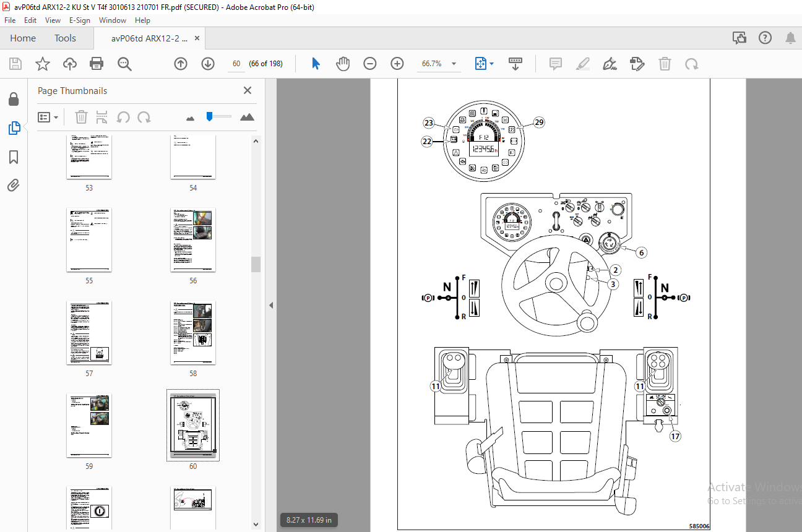The image size is (802, 532).
Task: Go to next page with down arrow
Action: 208,64
